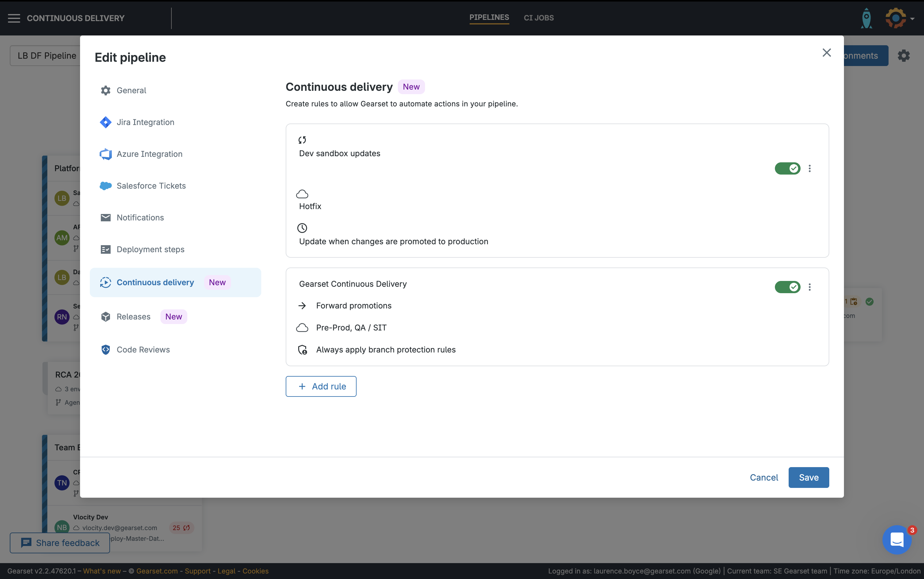Open the Code Reviews section
Screen dimensions: 924x579
(175, 350)
